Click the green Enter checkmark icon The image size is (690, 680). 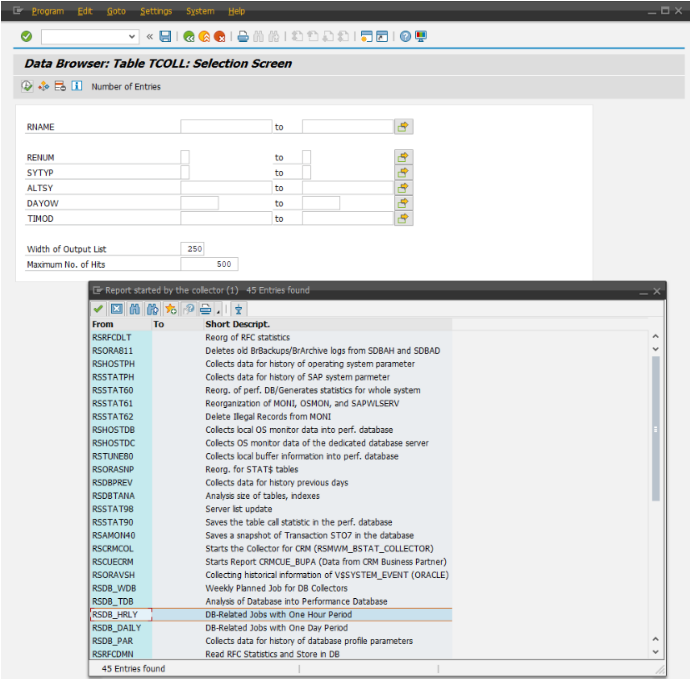click(26, 36)
